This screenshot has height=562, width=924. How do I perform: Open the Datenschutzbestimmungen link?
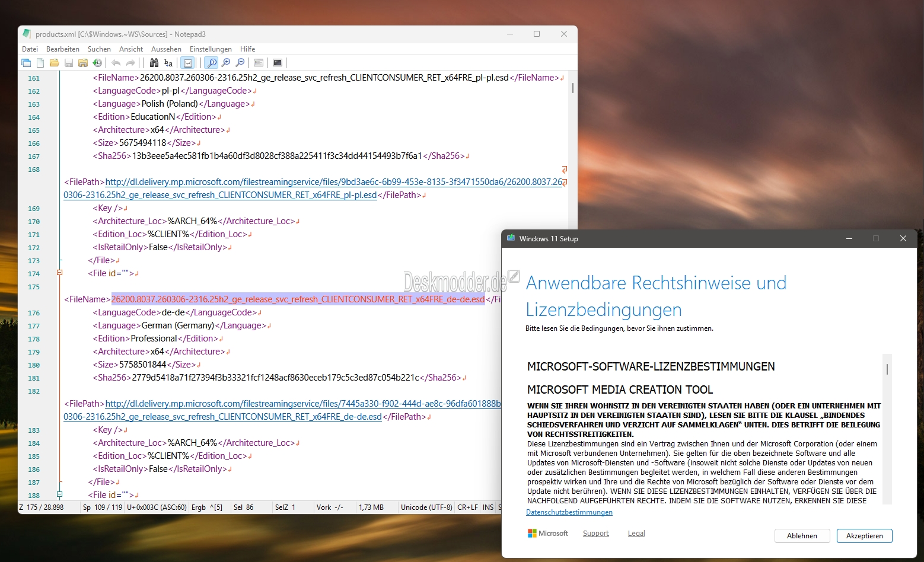[x=569, y=512]
